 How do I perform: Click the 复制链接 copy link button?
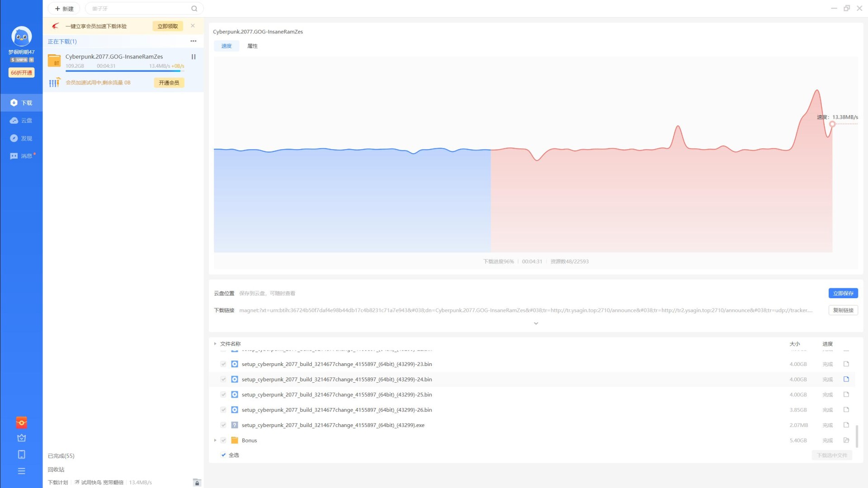click(x=843, y=310)
